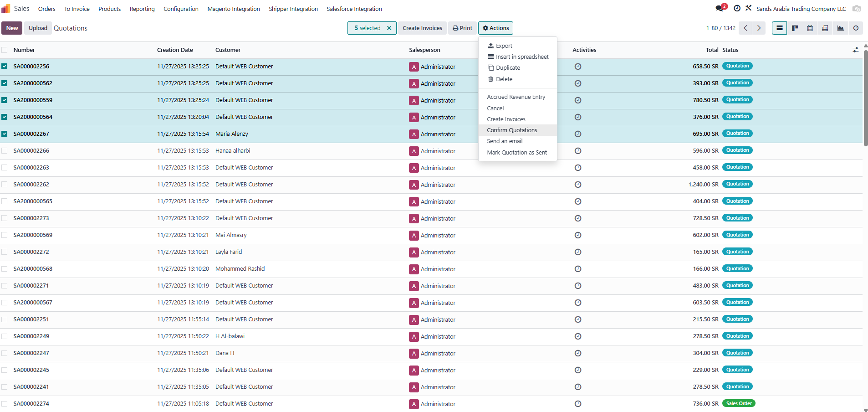Screen dimensions: 868x412
Task: Open the developer tools wrench icon
Action: point(748,8)
